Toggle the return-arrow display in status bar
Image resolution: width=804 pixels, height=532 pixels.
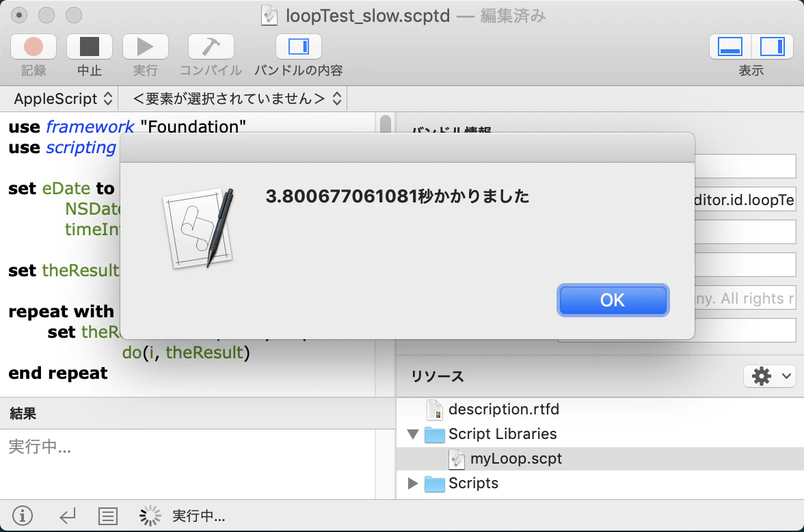tap(68, 516)
